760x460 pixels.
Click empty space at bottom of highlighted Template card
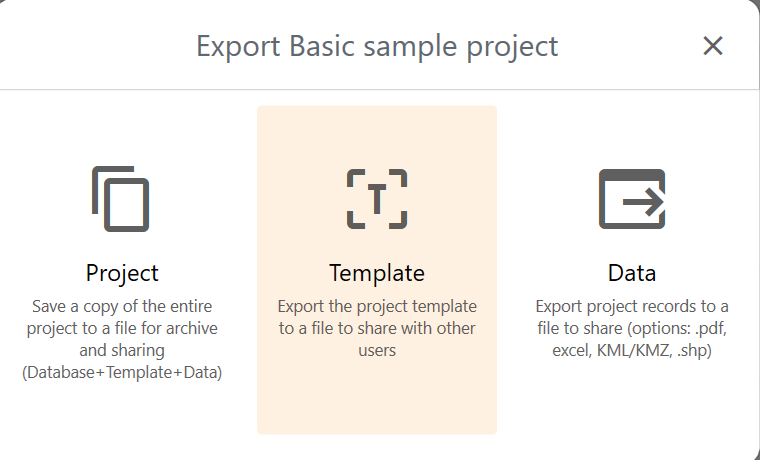click(x=377, y=405)
